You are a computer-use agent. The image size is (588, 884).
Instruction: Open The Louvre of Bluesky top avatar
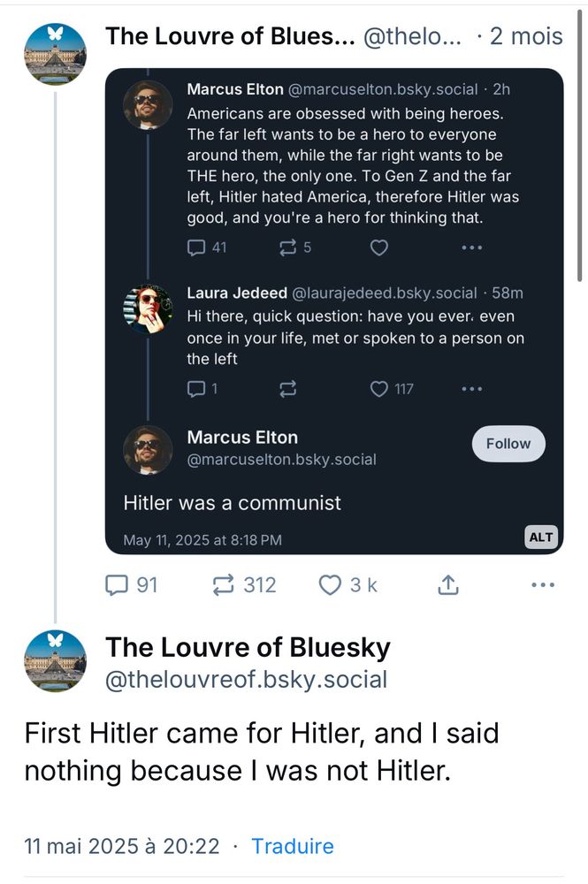tap(55, 54)
